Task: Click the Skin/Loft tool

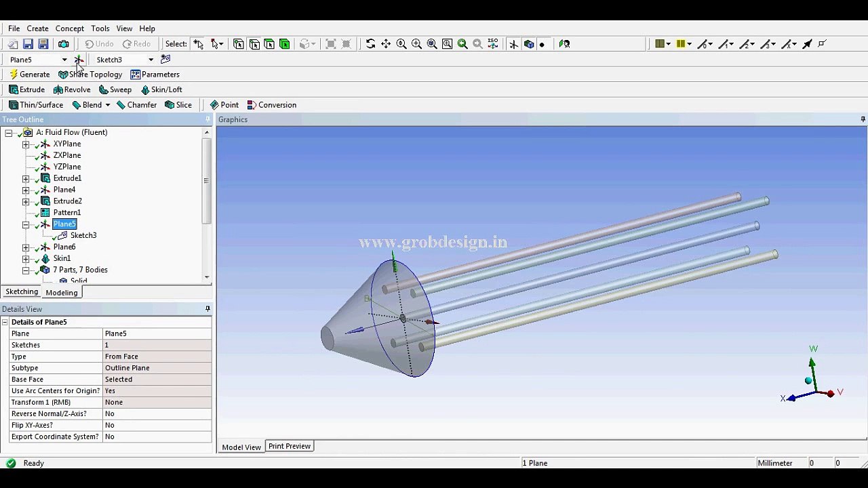Action: click(x=161, y=89)
